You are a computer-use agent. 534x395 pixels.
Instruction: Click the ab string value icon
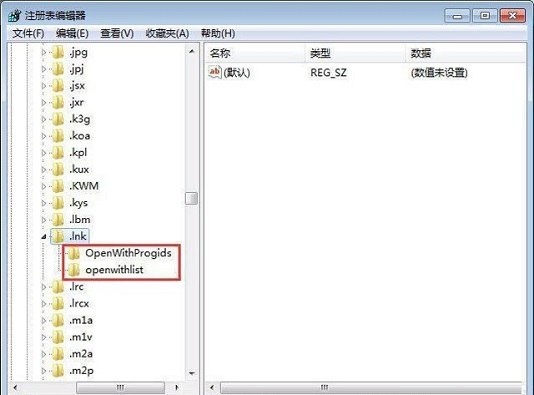[215, 72]
